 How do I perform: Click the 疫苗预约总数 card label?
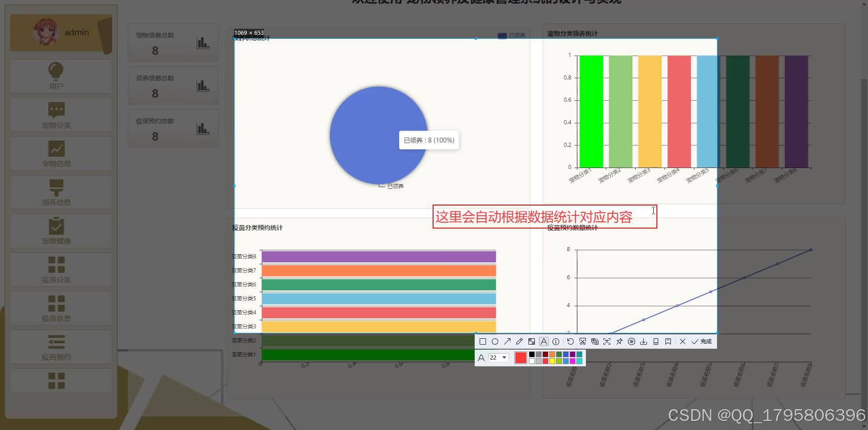click(x=155, y=121)
